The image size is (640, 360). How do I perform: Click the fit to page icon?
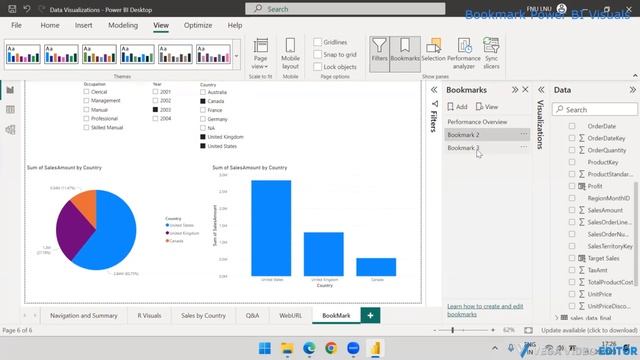[528, 330]
